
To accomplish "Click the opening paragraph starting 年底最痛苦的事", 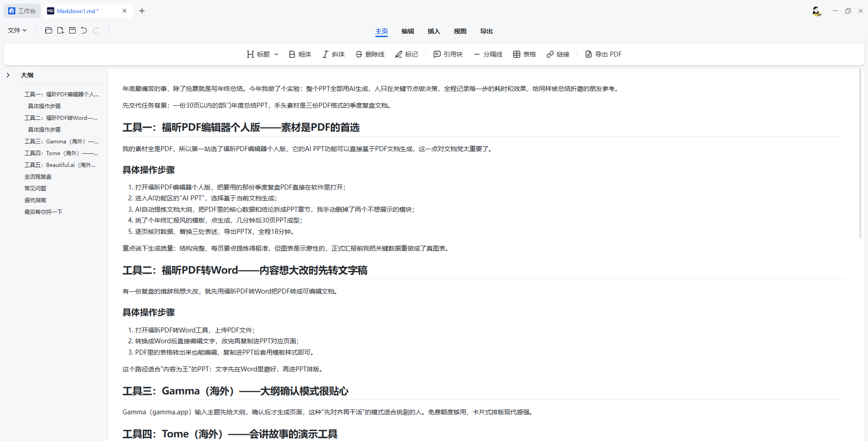I will 371,89.
